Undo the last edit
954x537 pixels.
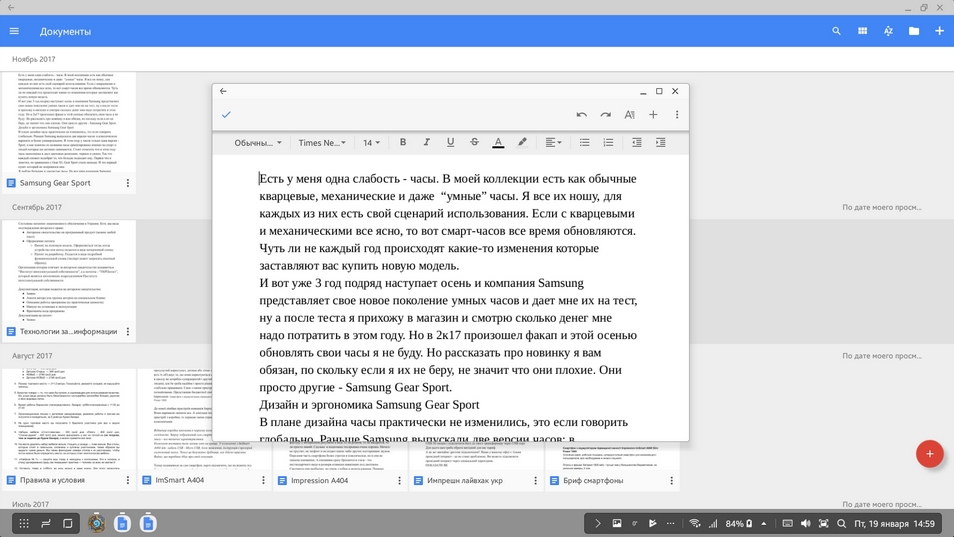(582, 114)
